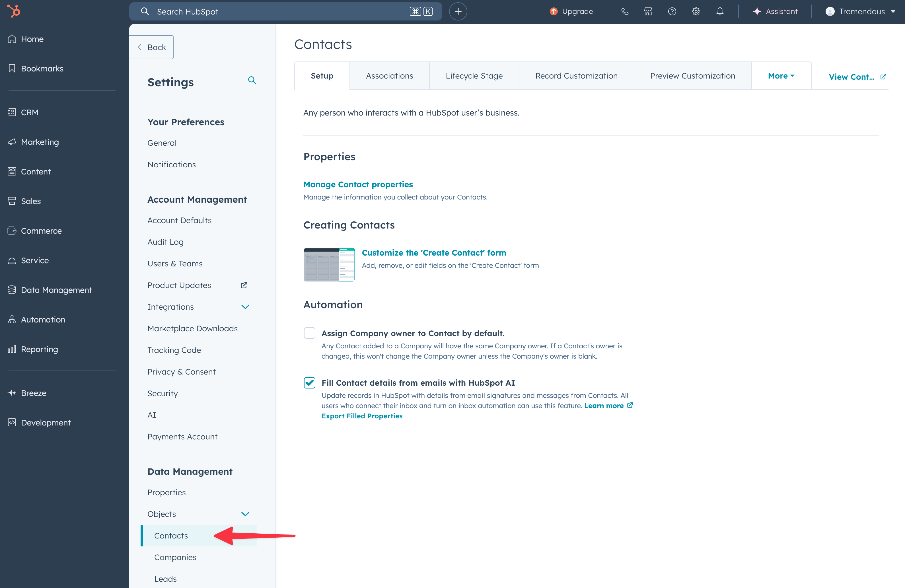The image size is (905, 588).
Task: Click the HubSpot sprocket logo
Action: click(14, 11)
